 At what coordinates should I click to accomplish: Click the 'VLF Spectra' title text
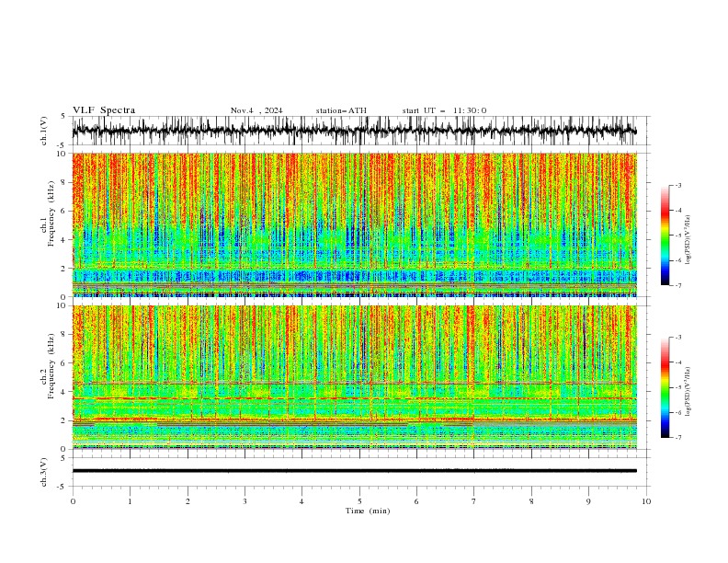coord(104,110)
